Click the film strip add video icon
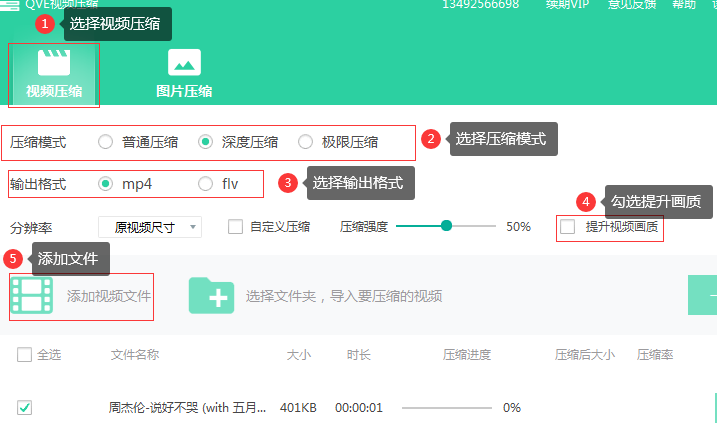The width and height of the screenshot is (717, 427). pos(32,295)
